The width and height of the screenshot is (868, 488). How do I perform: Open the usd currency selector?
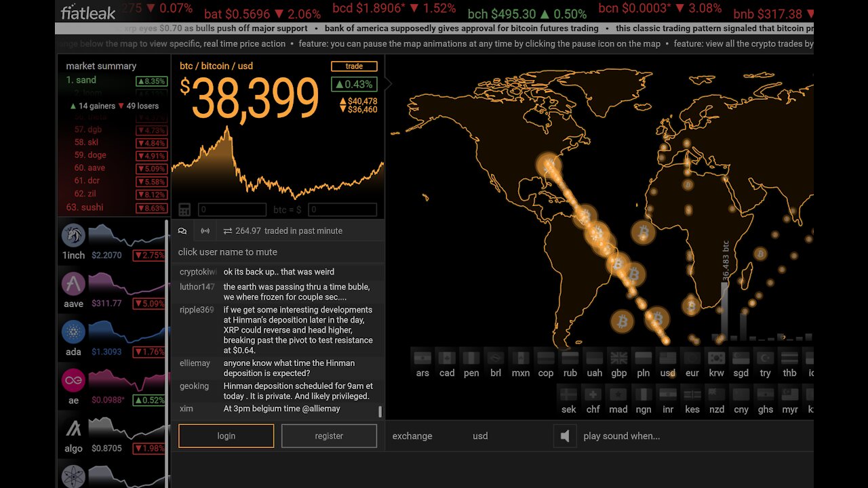pos(480,436)
